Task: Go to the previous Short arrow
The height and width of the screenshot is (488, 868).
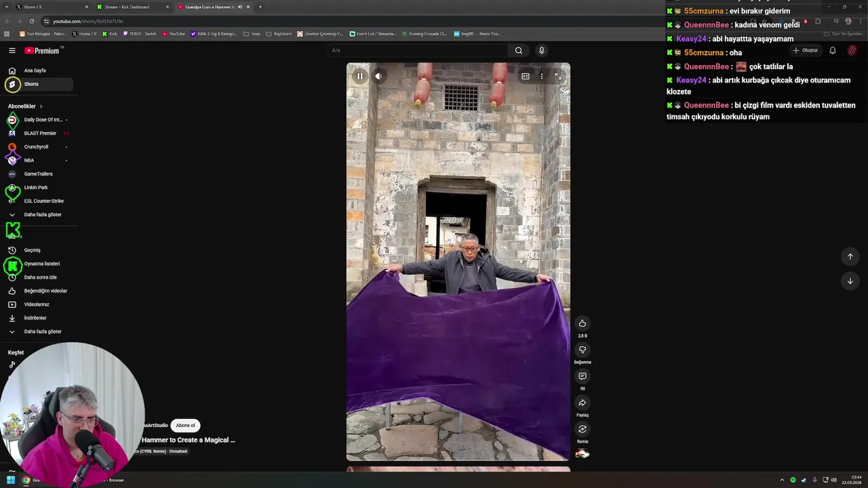Action: [850, 256]
